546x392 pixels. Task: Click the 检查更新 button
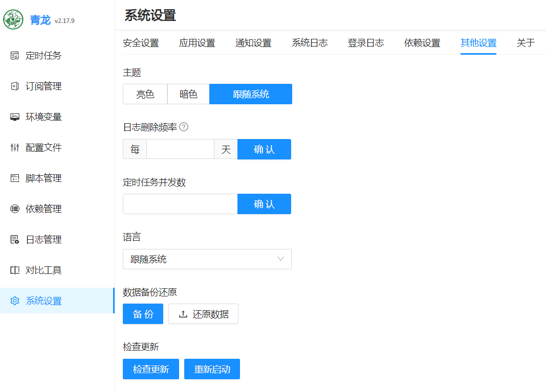tap(151, 369)
